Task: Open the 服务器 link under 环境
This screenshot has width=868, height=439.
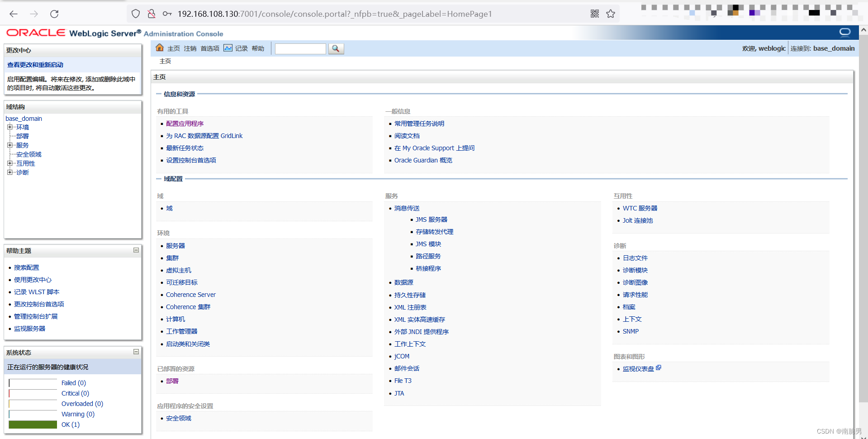Action: (x=175, y=246)
